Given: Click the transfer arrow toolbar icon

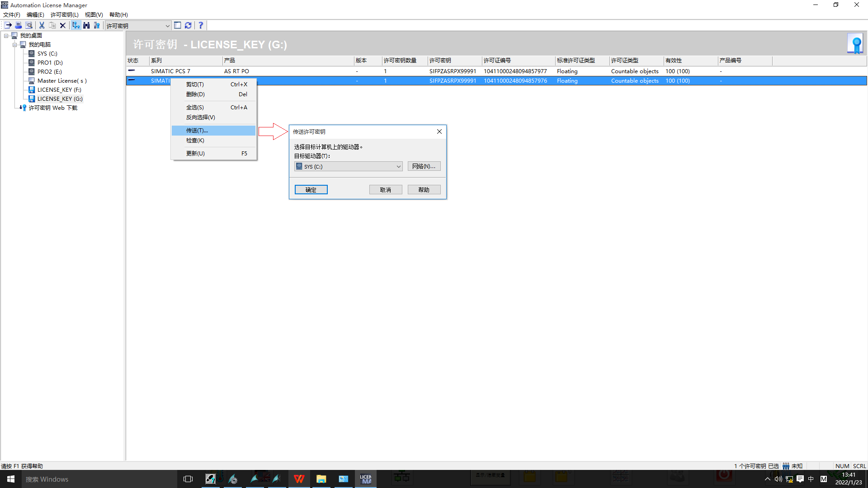Looking at the screenshot, I should [x=8, y=25].
